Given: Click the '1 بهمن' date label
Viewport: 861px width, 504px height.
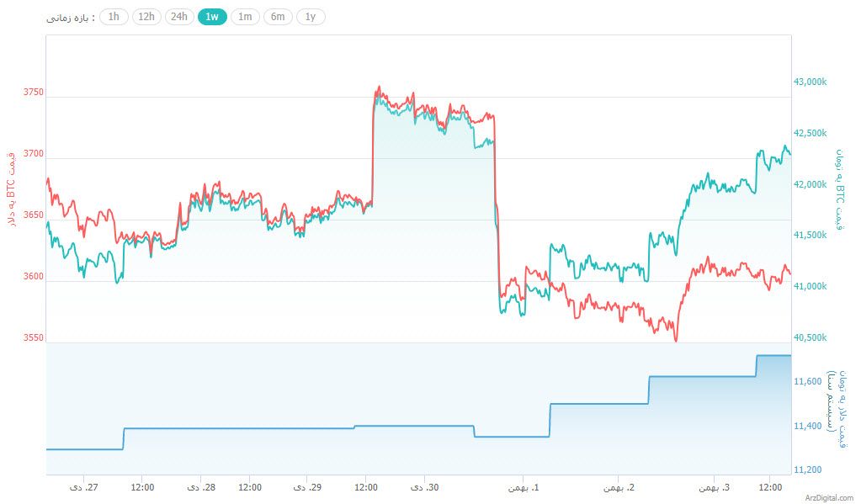Looking at the screenshot, I should [x=523, y=487].
